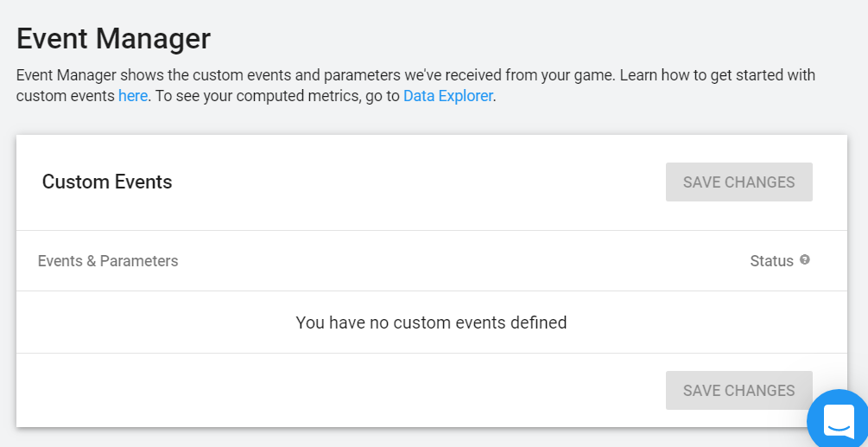Open the Data Explorer link
The width and height of the screenshot is (868, 447).
pos(447,96)
